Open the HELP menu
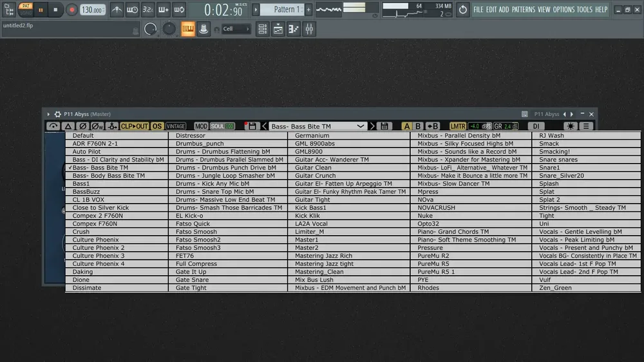Image resolution: width=644 pixels, height=362 pixels. (x=601, y=10)
